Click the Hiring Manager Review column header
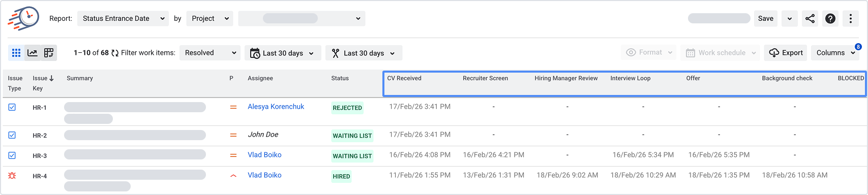This screenshot has width=868, height=195. (566, 78)
